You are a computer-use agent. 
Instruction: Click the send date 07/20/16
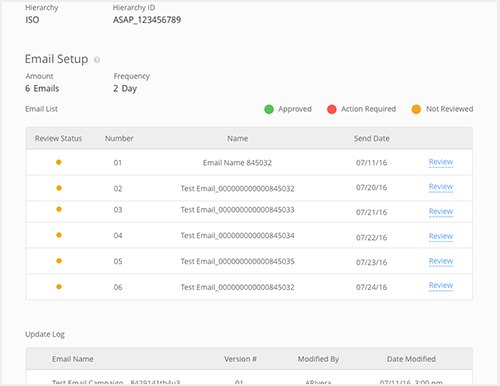(x=371, y=187)
